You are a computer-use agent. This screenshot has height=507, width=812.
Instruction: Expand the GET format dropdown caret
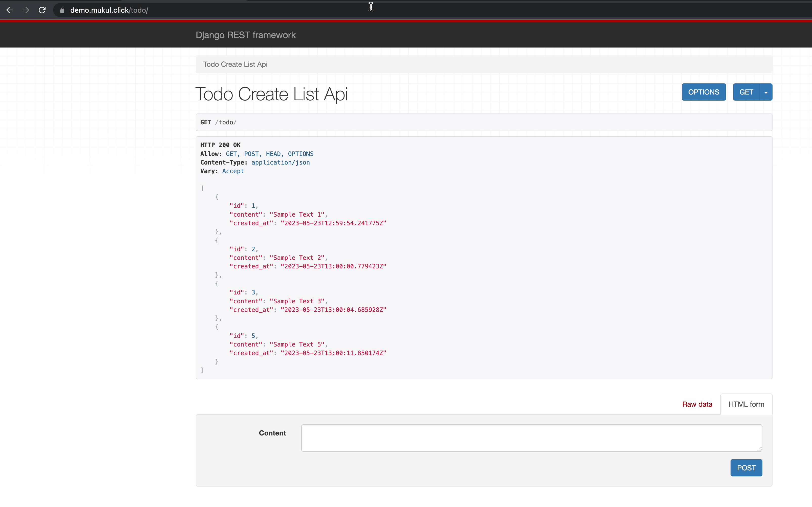766,92
